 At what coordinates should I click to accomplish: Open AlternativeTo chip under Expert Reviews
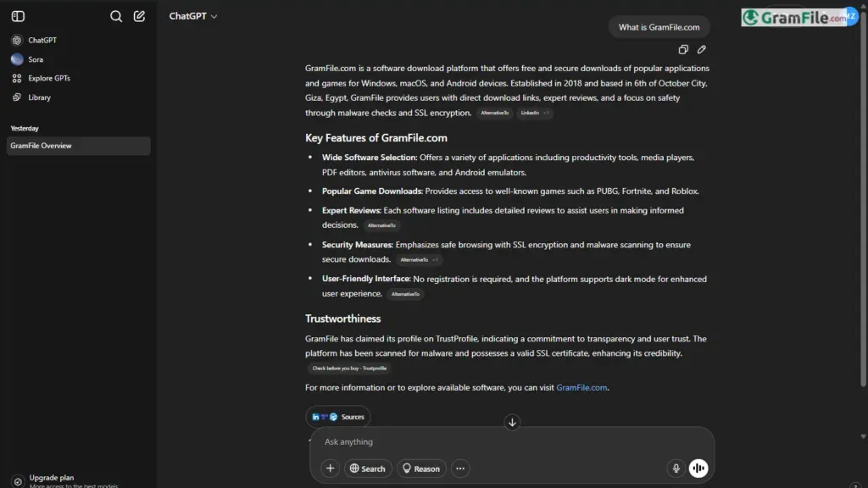pyautogui.click(x=381, y=225)
